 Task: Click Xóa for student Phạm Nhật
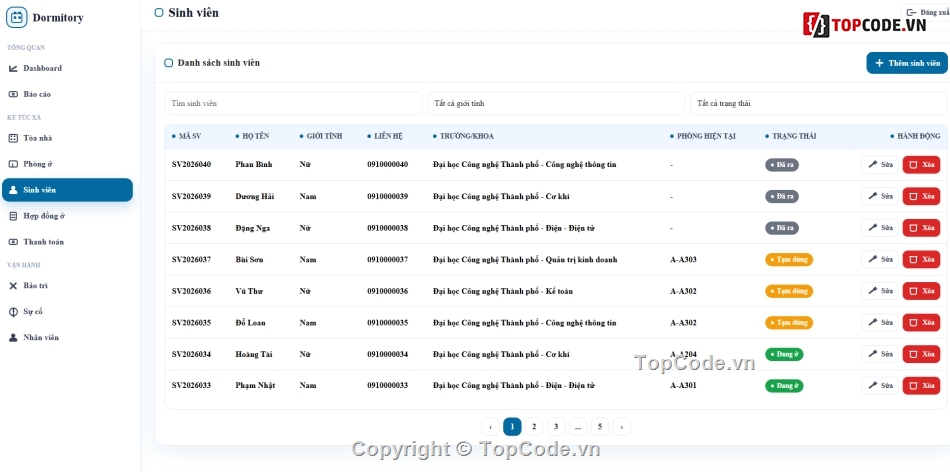921,385
